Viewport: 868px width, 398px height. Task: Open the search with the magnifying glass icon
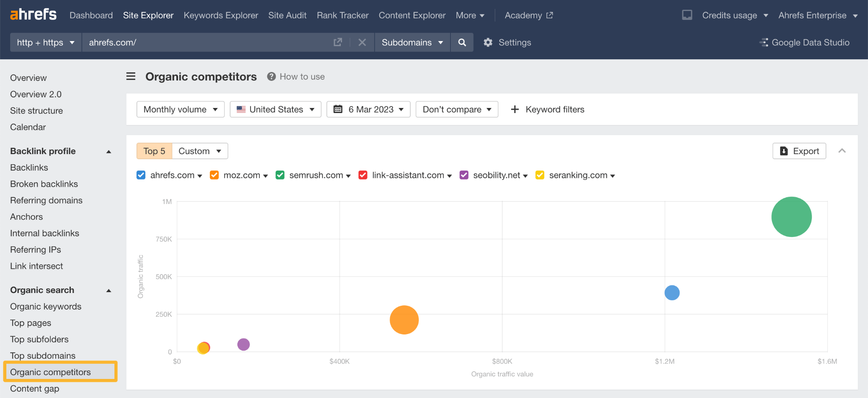462,42
